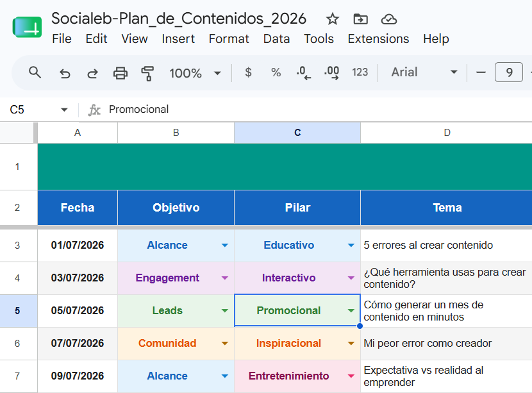The image size is (532, 393).
Task: Select the date cell 03/07/2026
Action: coord(78,278)
